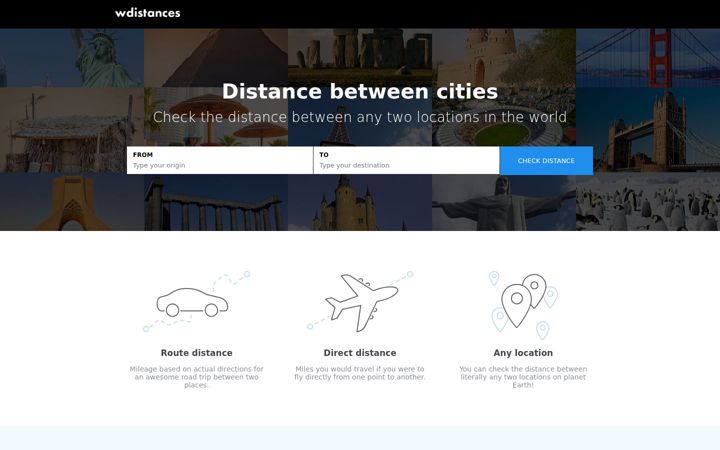This screenshot has height=450, width=720.
Task: Click the Golden Gate Bridge photo
Action: click(648, 58)
